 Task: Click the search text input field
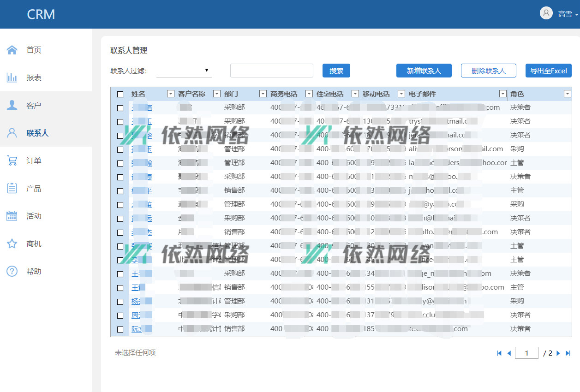[x=271, y=71]
